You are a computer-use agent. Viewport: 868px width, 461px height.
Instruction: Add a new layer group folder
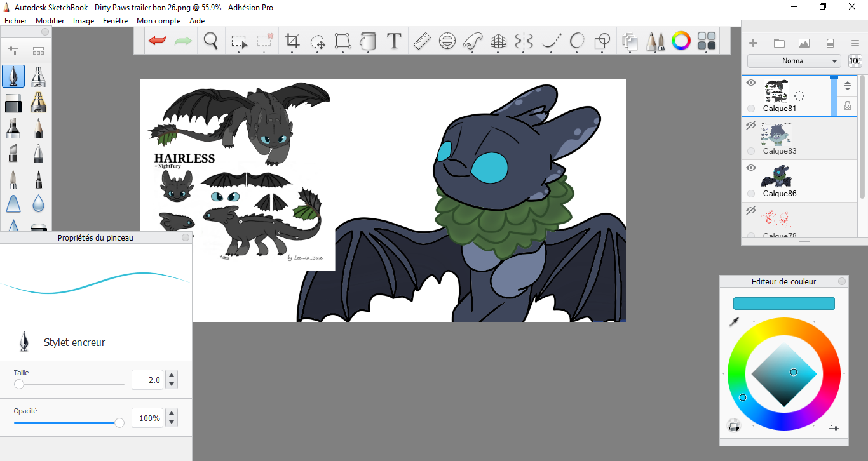[779, 43]
